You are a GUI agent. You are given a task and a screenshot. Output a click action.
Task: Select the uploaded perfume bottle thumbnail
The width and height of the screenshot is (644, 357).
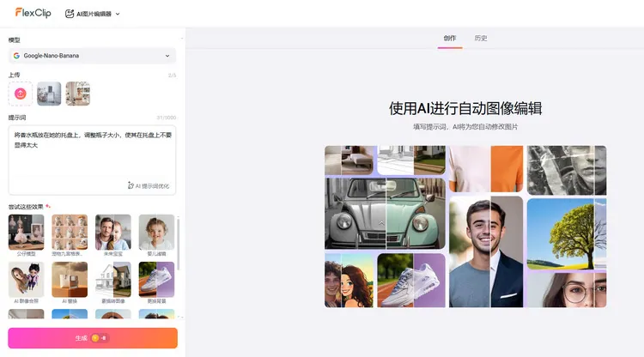[49, 94]
